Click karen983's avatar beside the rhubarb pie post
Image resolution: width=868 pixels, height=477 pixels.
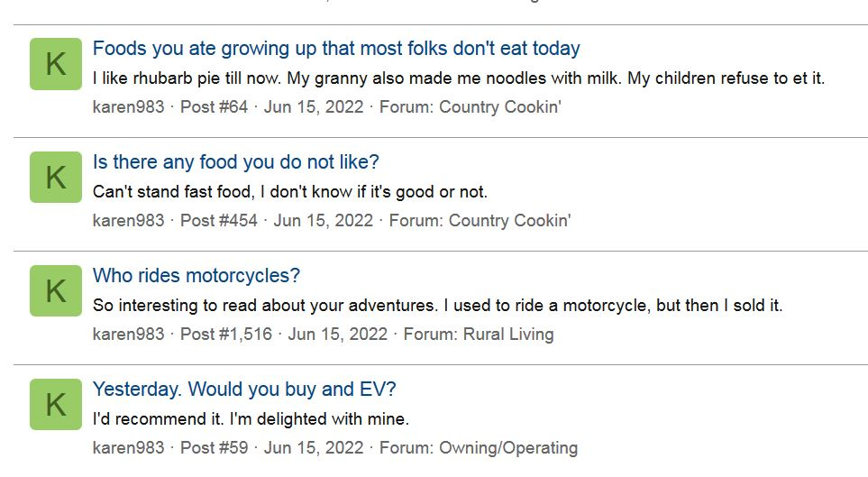click(x=56, y=64)
